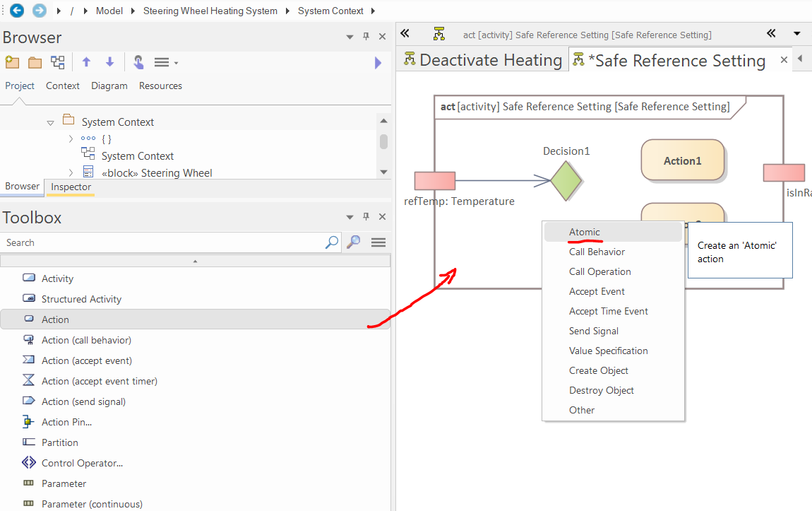Select the Structured Activity toolbox item
Screen dimensions: 812x511
click(81, 299)
